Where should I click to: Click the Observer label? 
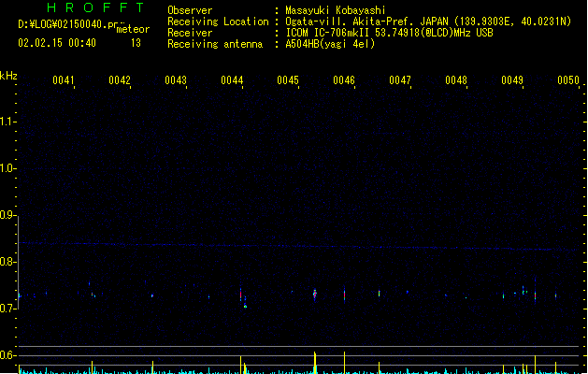click(190, 10)
